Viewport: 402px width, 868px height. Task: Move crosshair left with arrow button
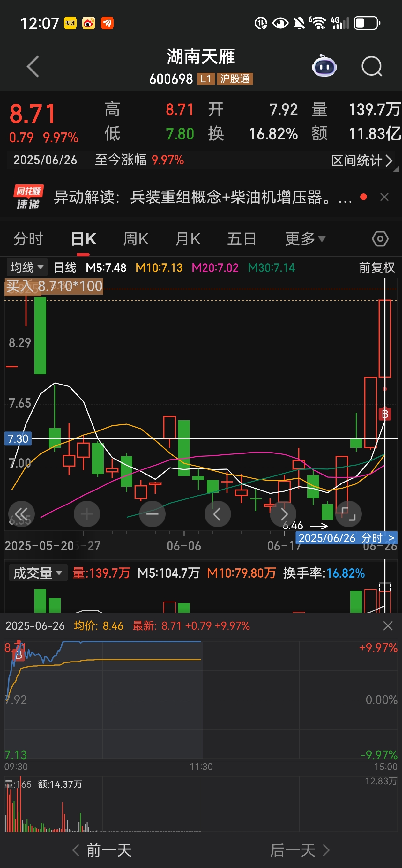(218, 514)
